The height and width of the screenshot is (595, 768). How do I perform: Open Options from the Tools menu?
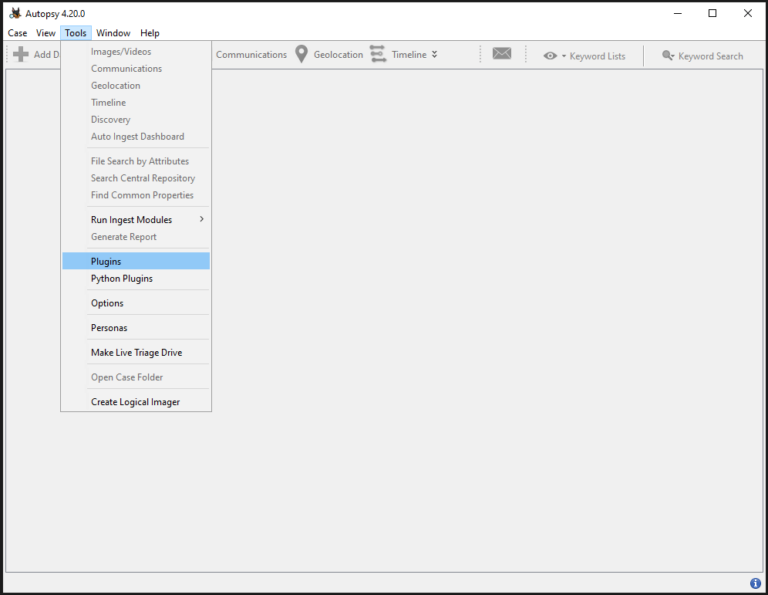[x=107, y=303]
